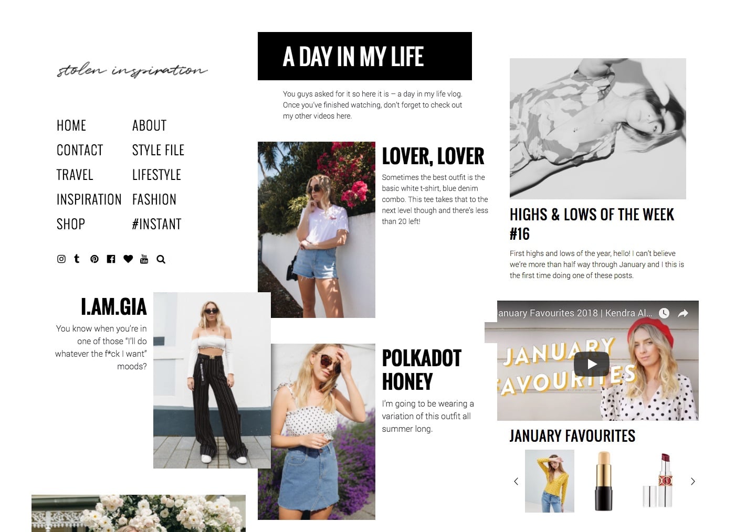Open the Pinterest social icon
Image resolution: width=756 pixels, height=532 pixels.
94,259
